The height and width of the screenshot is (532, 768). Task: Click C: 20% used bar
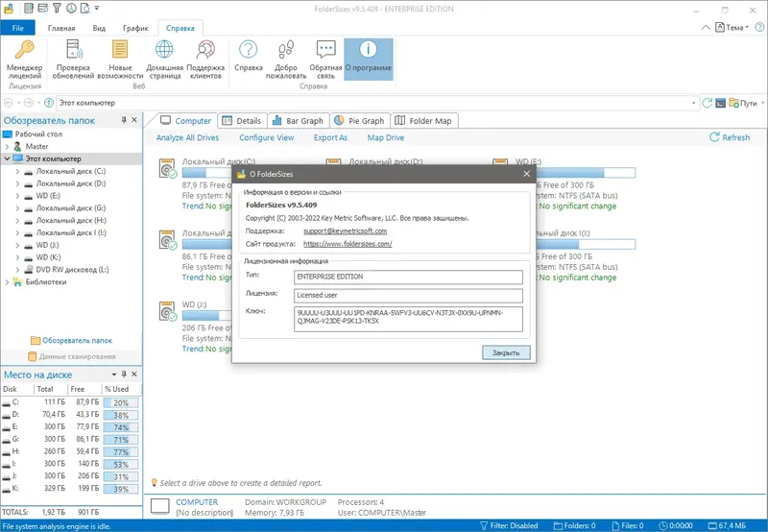(121, 402)
